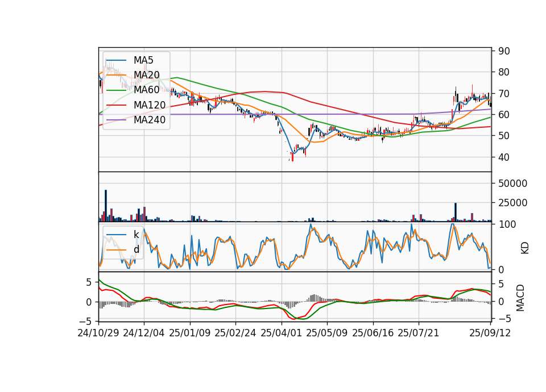Click the 25/04/01 date axis label
546x392 pixels.
[x=281, y=333]
